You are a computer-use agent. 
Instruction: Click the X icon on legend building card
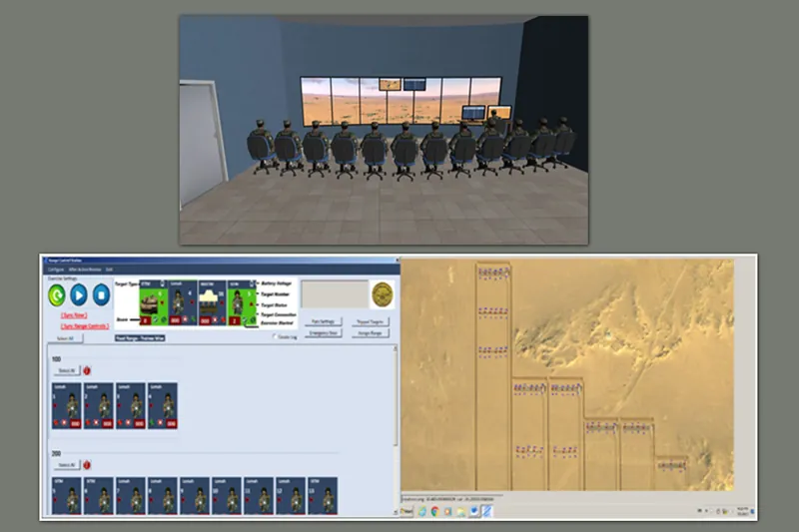click(215, 319)
